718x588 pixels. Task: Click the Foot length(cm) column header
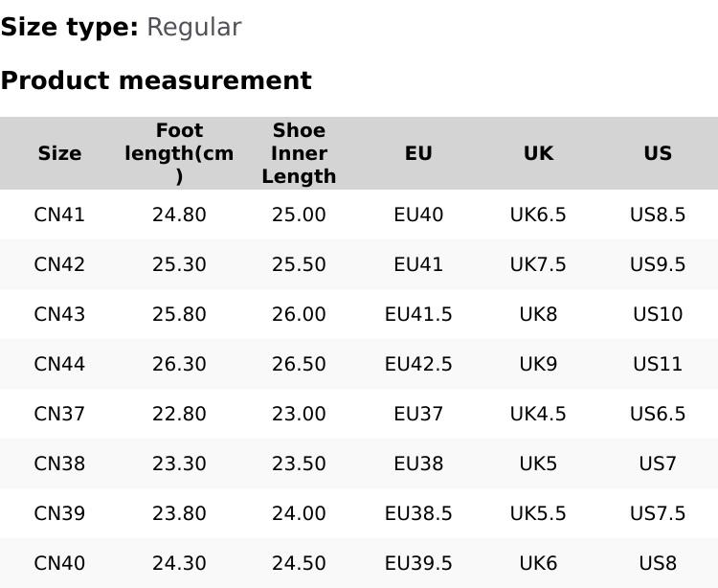179,153
